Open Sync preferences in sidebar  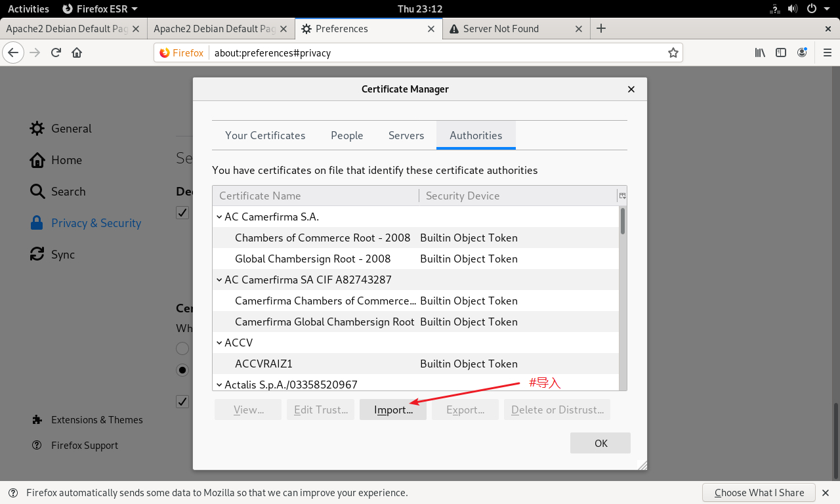click(52, 255)
